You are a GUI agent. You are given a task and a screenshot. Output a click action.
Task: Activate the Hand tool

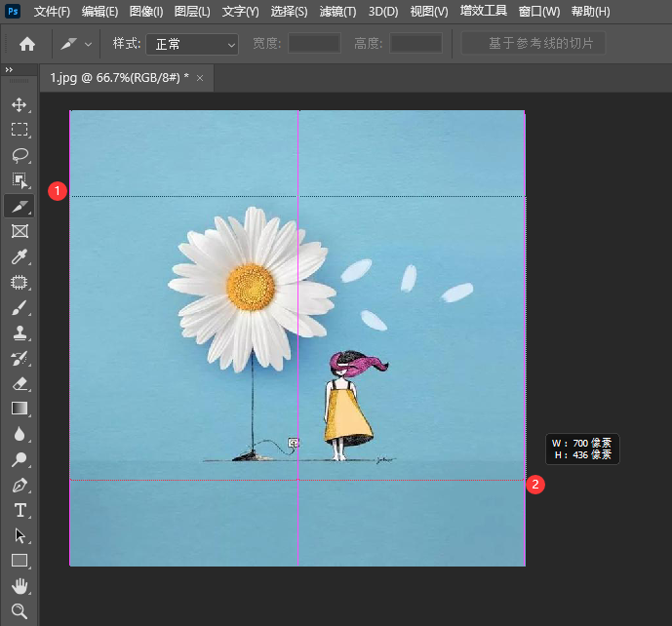pos(19,586)
